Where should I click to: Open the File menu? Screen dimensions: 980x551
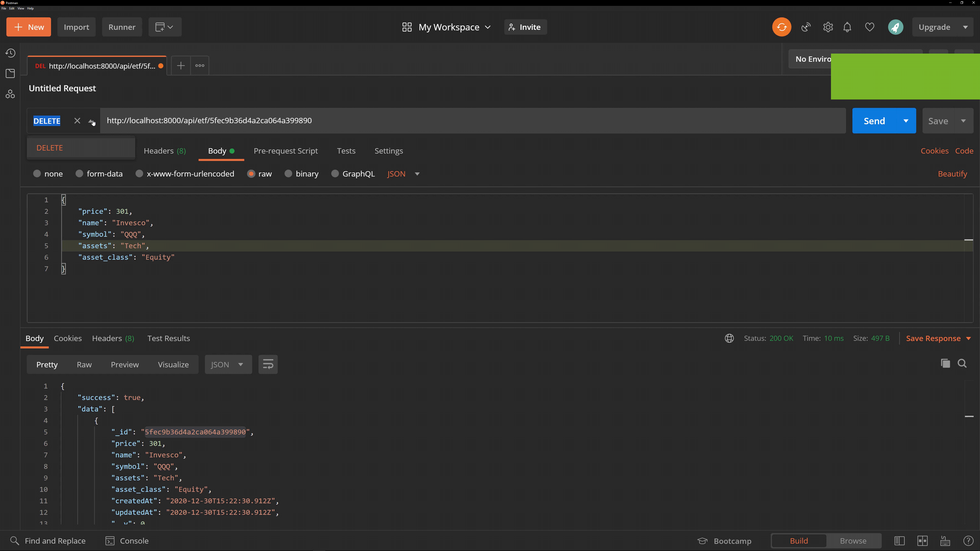coord(4,8)
